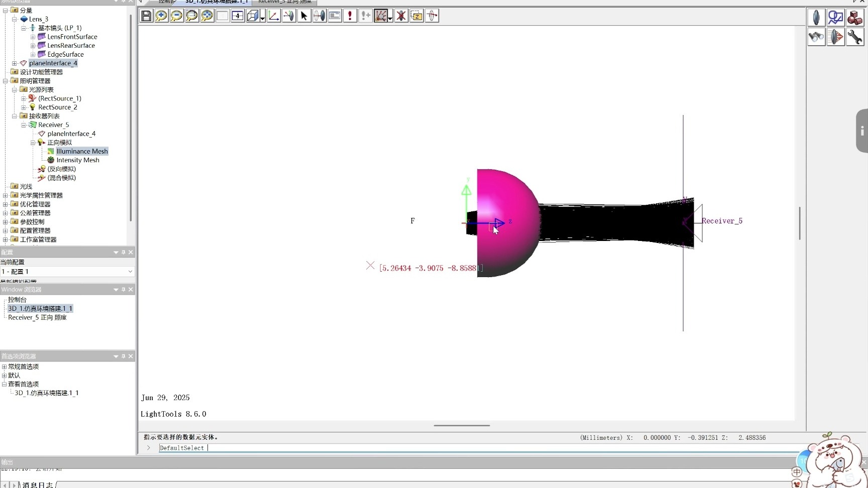Pin the Window 浏览器 panel
The image size is (868, 488).
123,290
